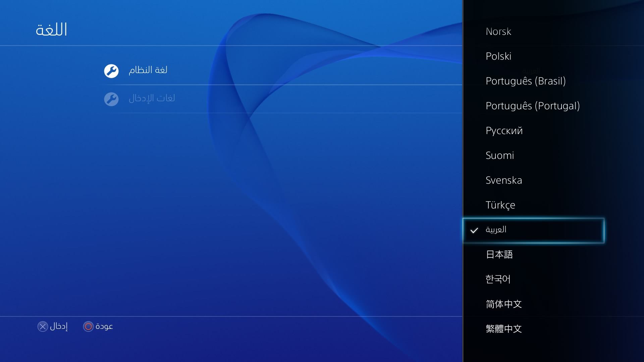Select Türkçe language option
Screen dimensions: 644x362
tap(500, 205)
